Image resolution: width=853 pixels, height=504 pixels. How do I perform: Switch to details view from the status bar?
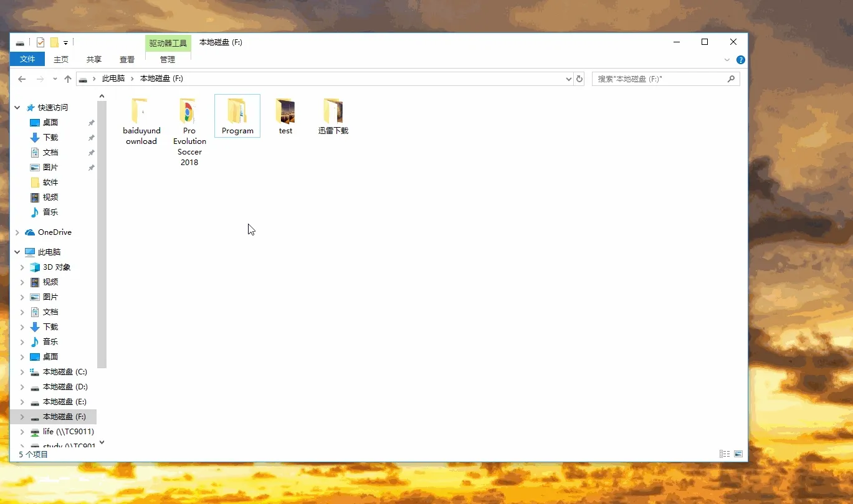[x=724, y=454]
